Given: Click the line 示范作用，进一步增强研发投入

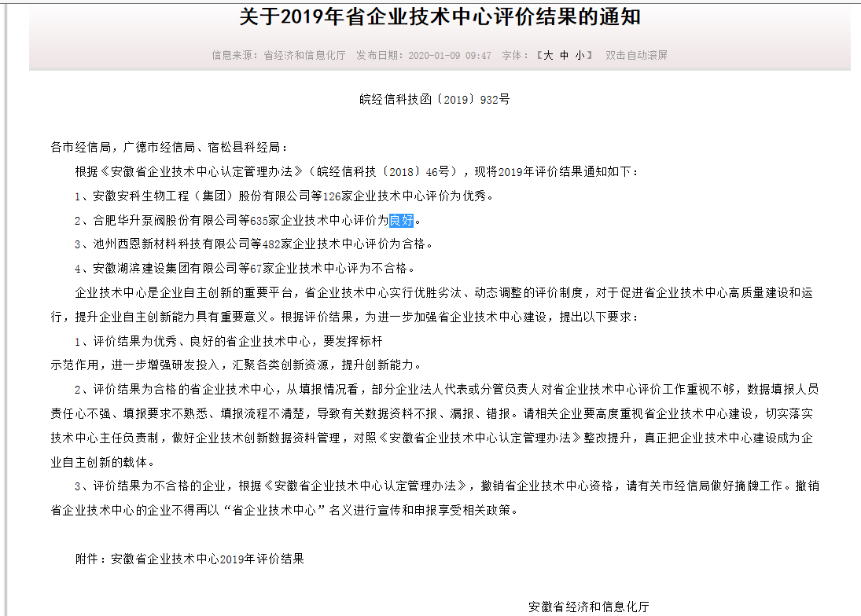Looking at the screenshot, I should click(x=236, y=365).
